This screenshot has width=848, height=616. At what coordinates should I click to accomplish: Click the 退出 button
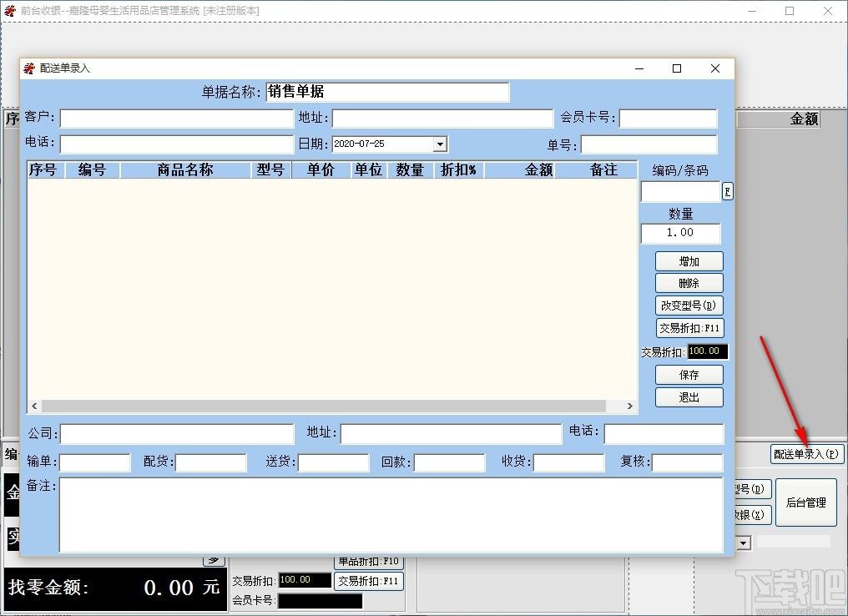click(x=689, y=397)
